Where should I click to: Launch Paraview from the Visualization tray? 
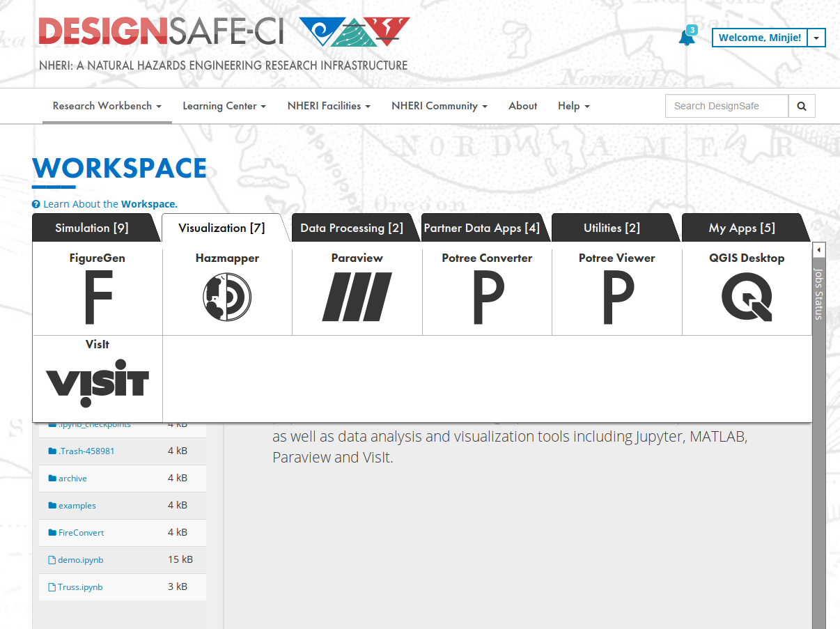click(x=357, y=297)
